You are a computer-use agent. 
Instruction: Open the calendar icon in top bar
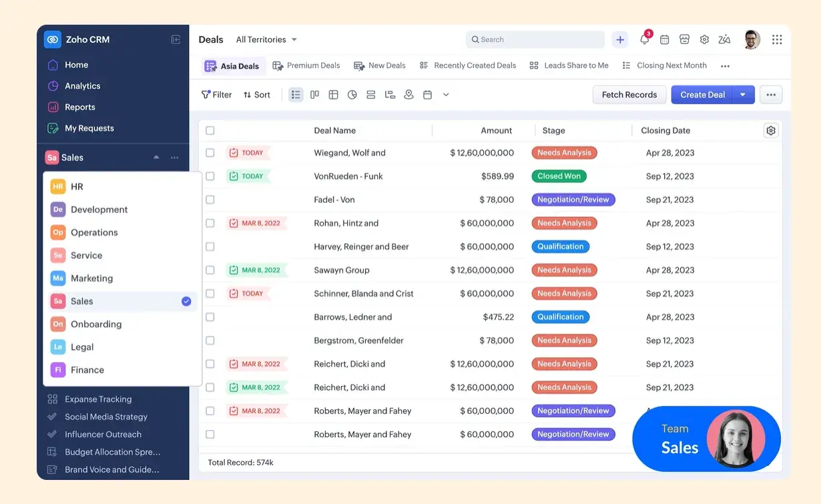click(x=664, y=39)
